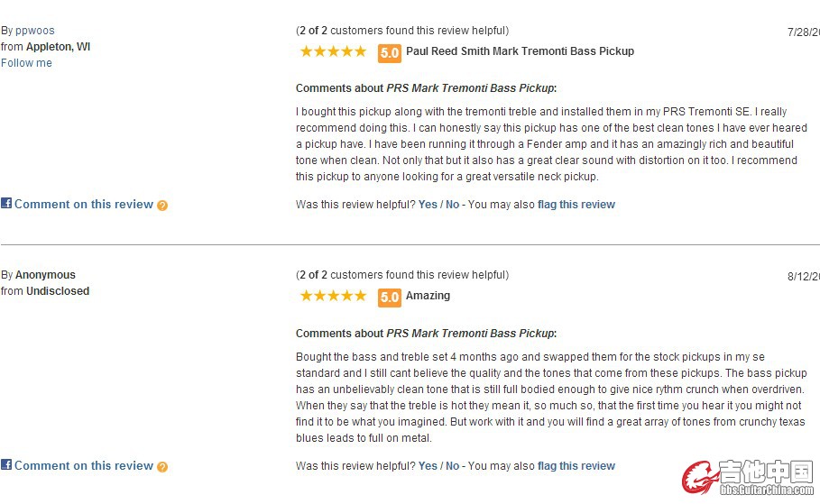Vote No on Anonymous's review helpfulness
820x504 pixels.
point(453,466)
